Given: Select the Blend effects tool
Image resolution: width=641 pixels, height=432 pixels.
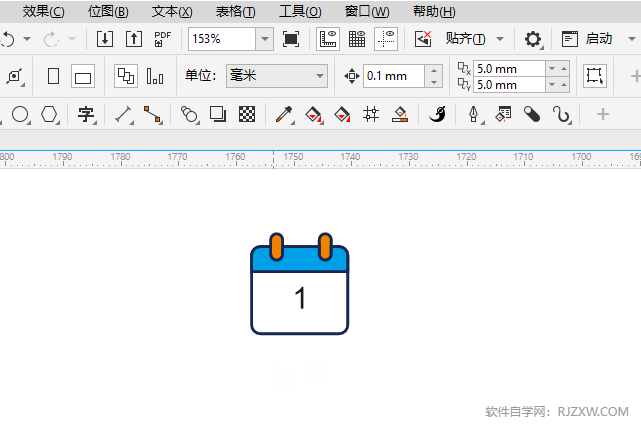Looking at the screenshot, I should [189, 114].
